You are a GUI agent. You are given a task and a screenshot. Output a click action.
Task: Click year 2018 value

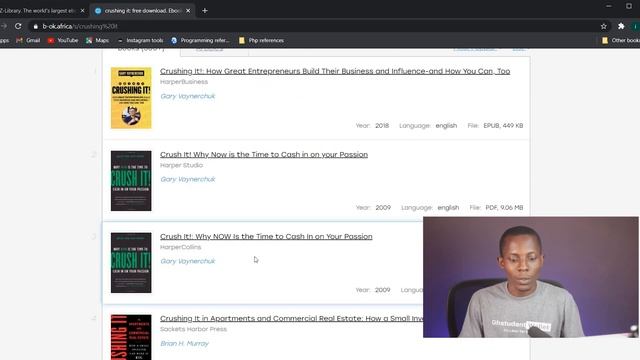pos(382,126)
